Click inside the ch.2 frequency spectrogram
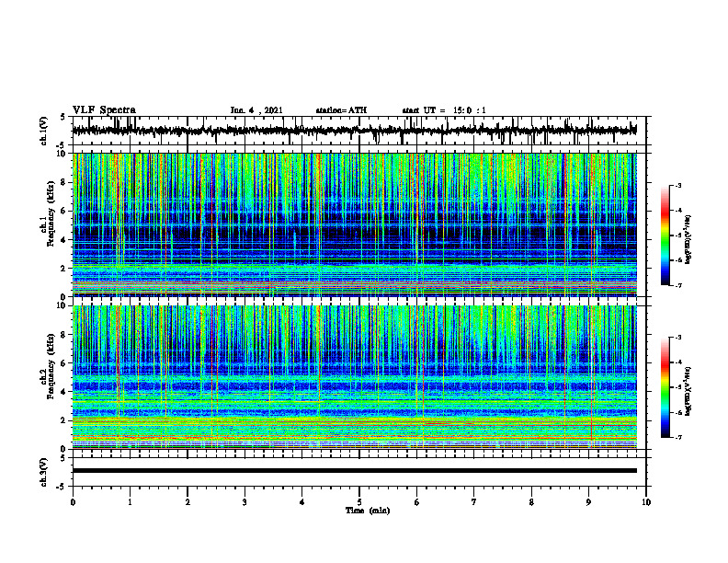This screenshot has height=563, width=728. click(355, 377)
